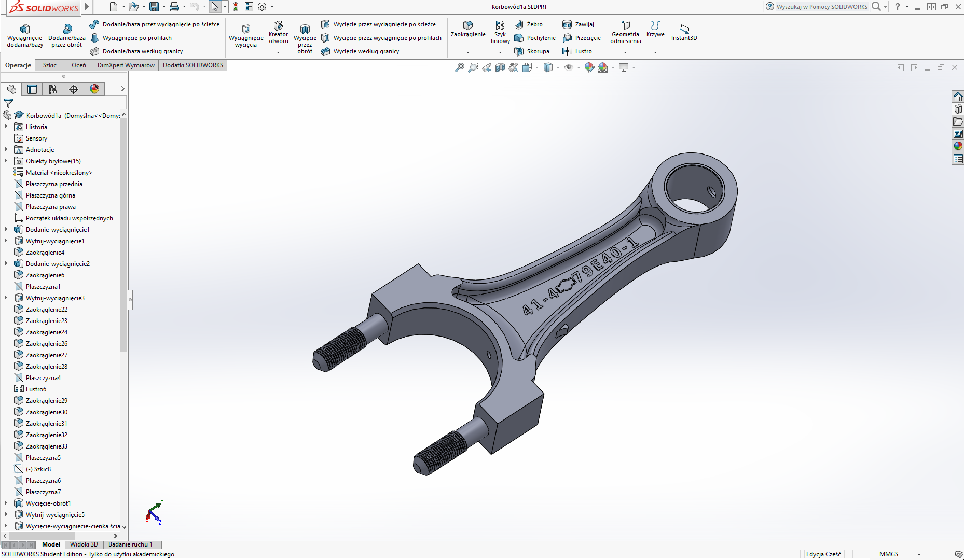The height and width of the screenshot is (560, 964).
Task: Open the ConfigurationManager tab icon
Action: [x=53, y=89]
